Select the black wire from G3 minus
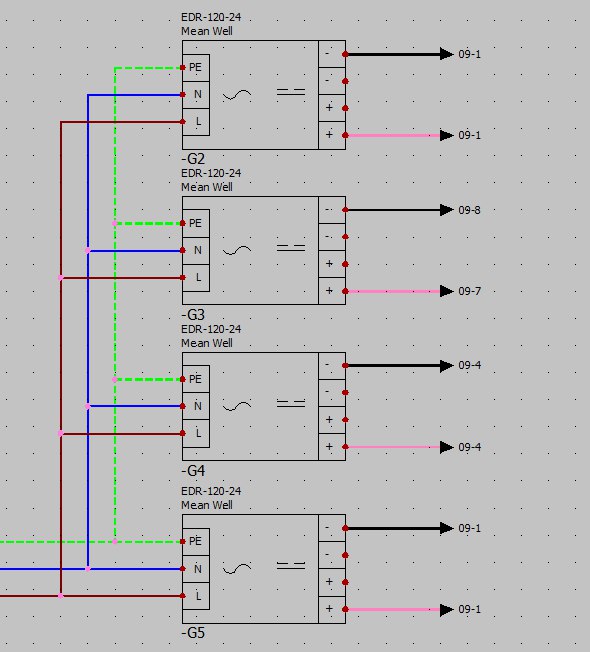The width and height of the screenshot is (590, 652). point(393,210)
